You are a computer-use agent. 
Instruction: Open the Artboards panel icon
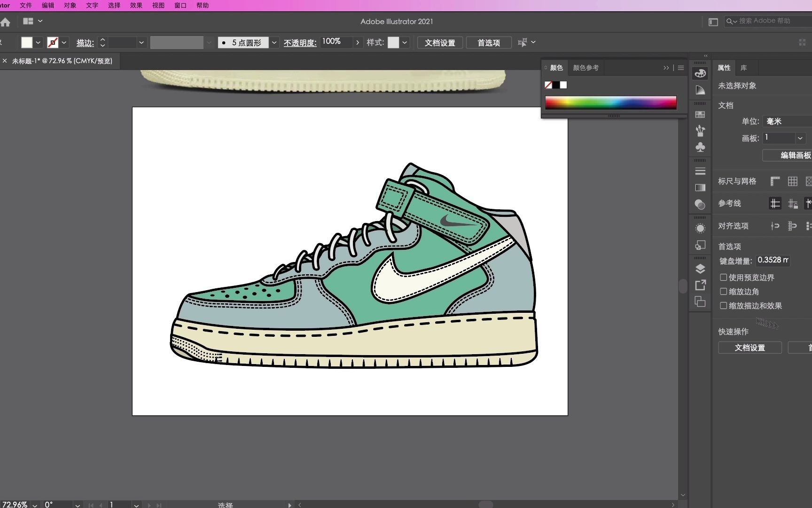point(700,302)
